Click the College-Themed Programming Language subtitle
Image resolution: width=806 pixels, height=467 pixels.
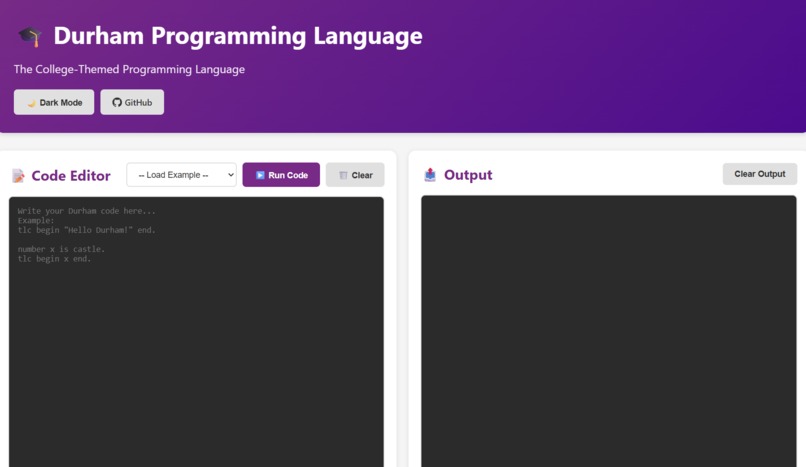[130, 69]
